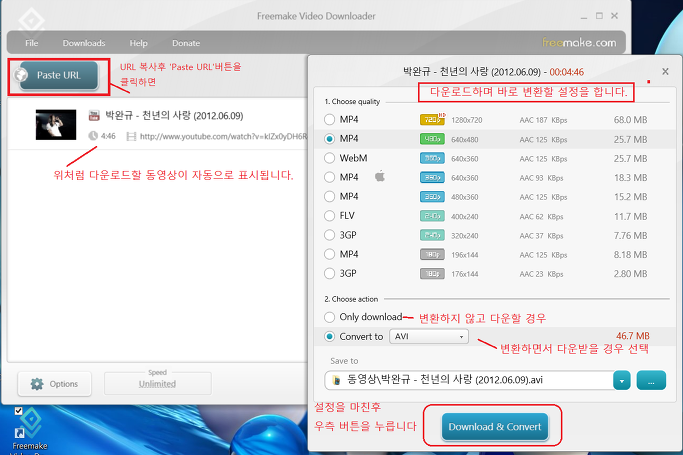Close the quality selection dialog
Image resolution: width=683 pixels, height=455 pixels.
665,71
